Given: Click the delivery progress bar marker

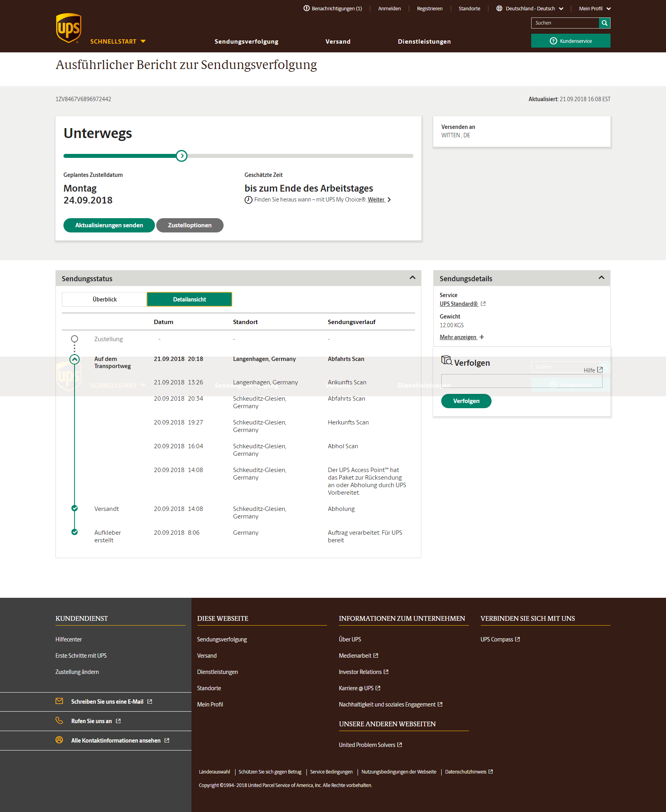Looking at the screenshot, I should click(x=182, y=156).
